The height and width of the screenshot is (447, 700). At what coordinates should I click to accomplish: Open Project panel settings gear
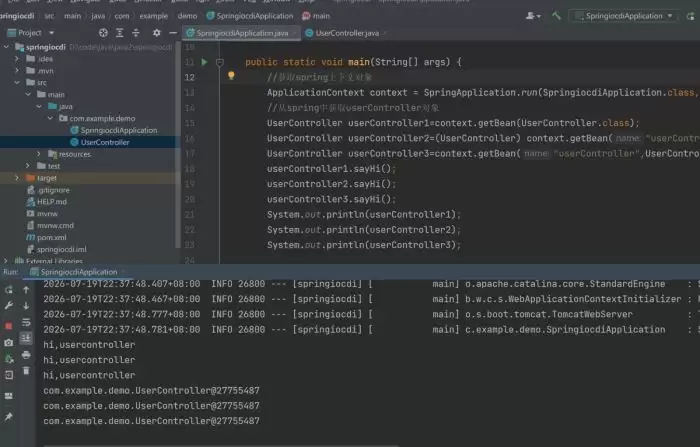click(157, 33)
